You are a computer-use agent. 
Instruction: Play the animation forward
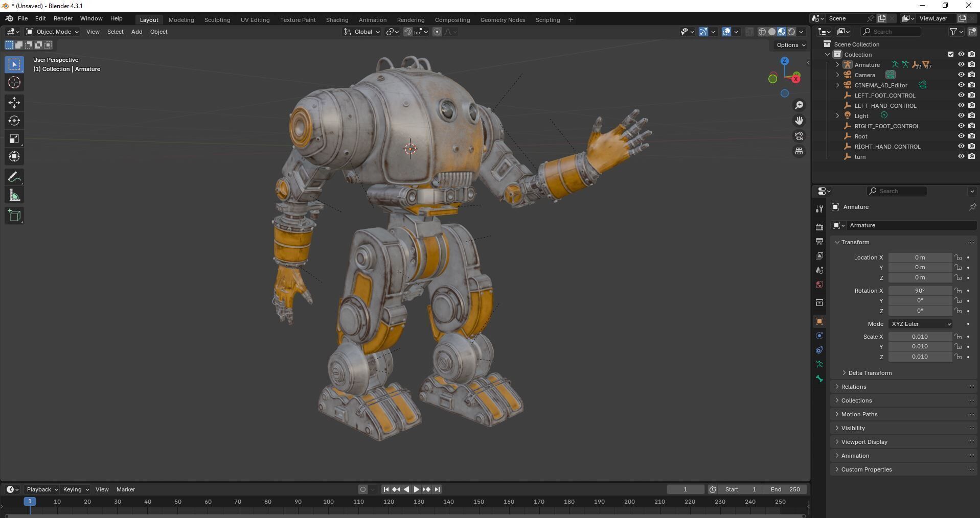pyautogui.click(x=416, y=489)
